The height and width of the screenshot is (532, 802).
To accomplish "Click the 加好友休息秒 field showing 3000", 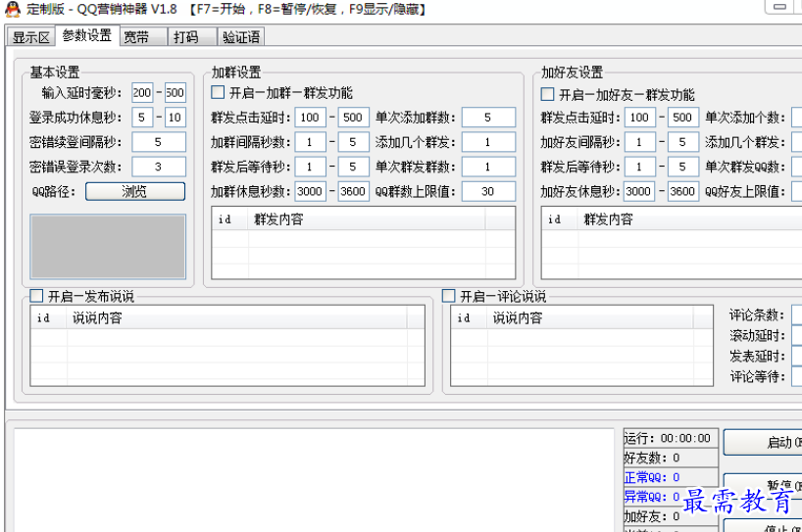I will tap(639, 191).
